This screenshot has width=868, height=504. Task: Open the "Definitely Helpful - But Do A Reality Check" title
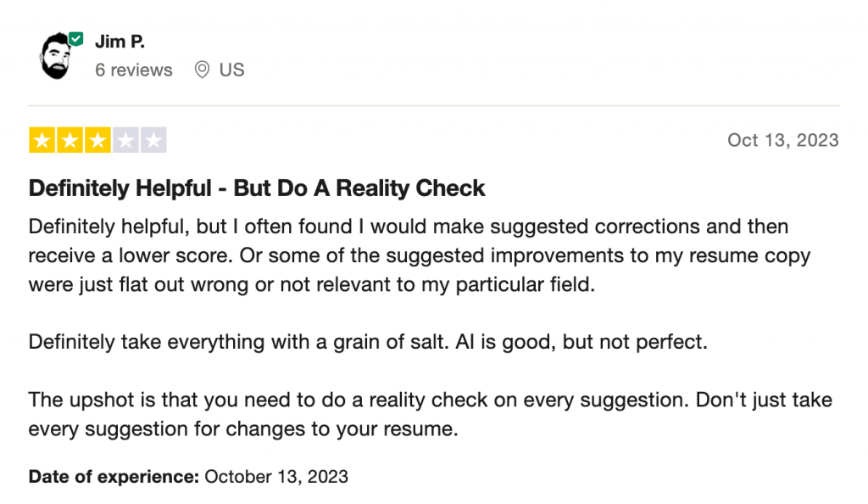pyautogui.click(x=257, y=188)
